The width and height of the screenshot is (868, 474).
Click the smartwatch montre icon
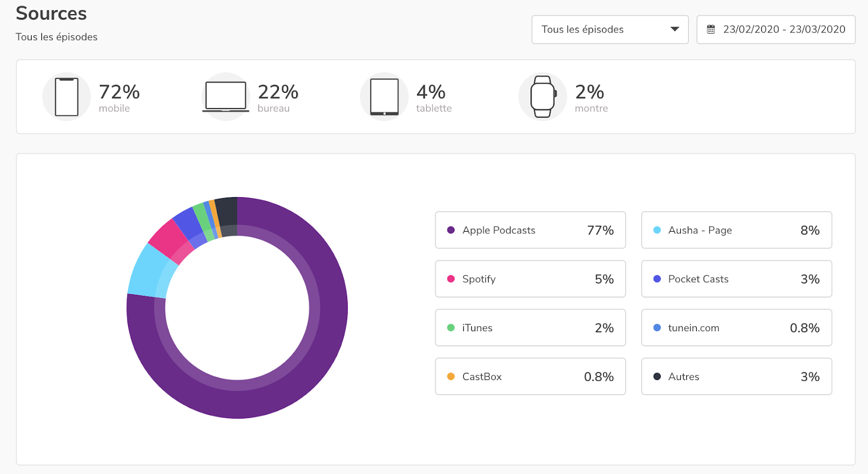tap(543, 97)
